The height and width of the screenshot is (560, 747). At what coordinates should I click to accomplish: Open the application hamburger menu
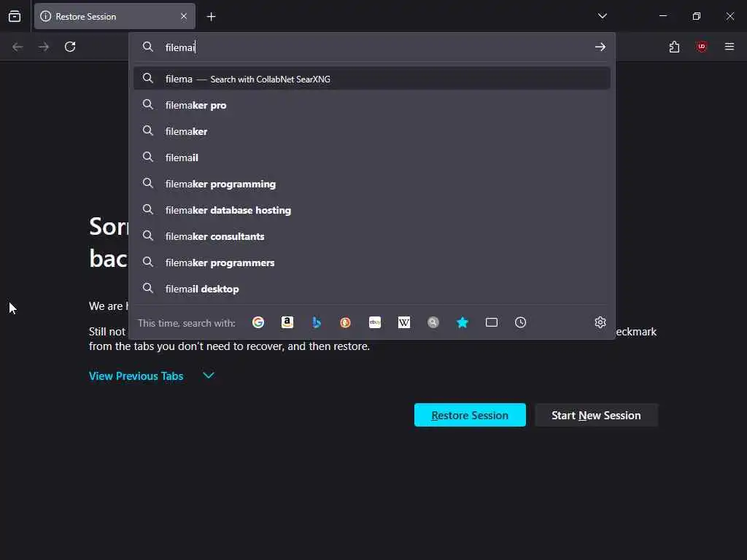[729, 47]
